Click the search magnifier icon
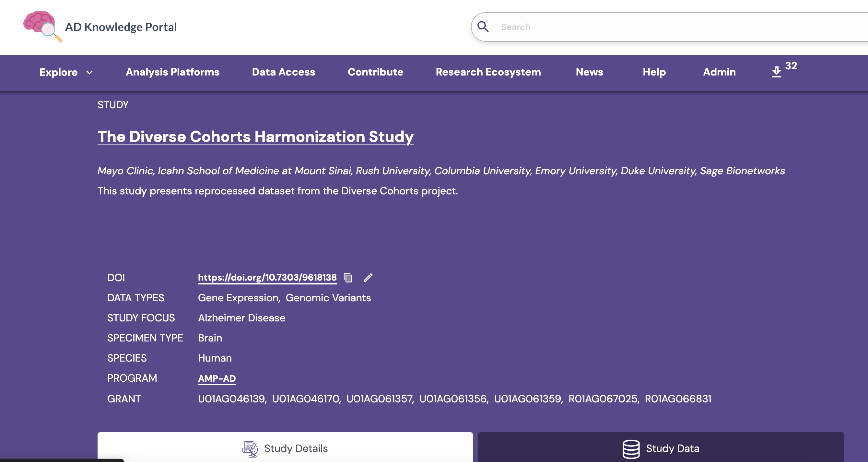This screenshot has width=868, height=462. [x=483, y=27]
